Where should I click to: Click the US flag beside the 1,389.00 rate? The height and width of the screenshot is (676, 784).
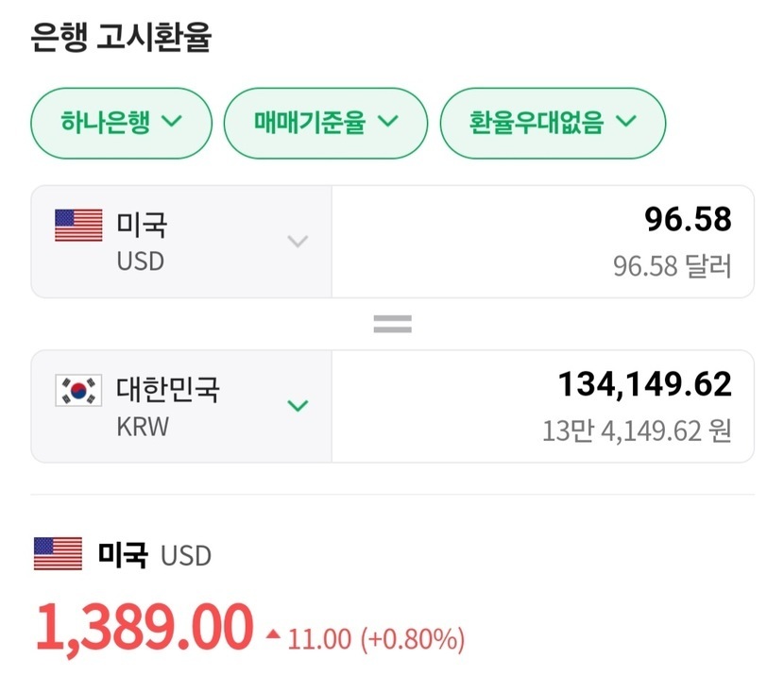coord(58,553)
